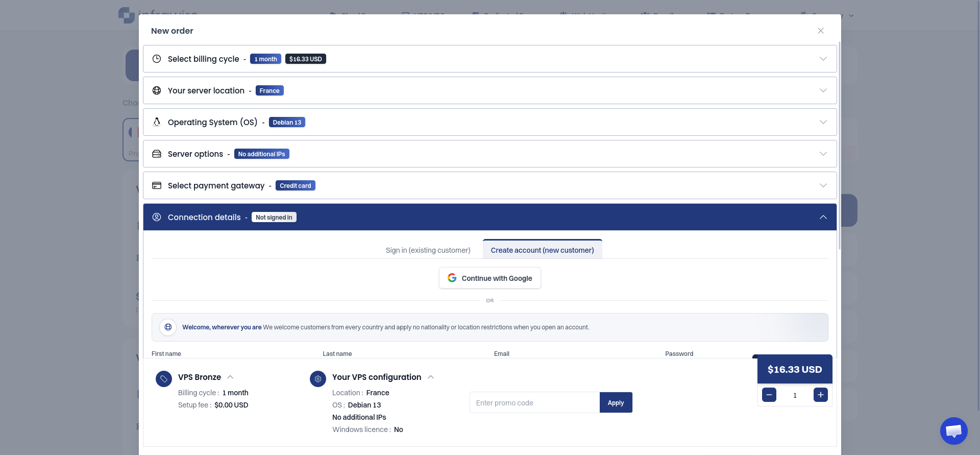Image resolution: width=980 pixels, height=455 pixels.
Task: Click the globe icon beside Your server location
Action: click(x=157, y=90)
